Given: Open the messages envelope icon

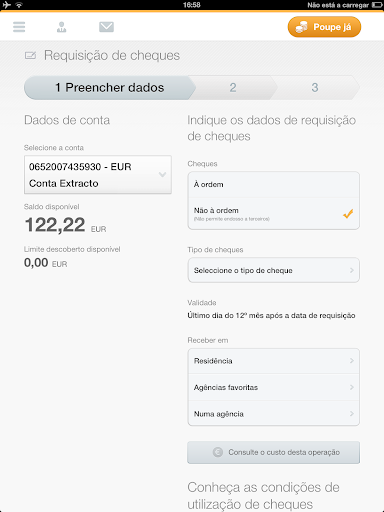Looking at the screenshot, I should [x=106, y=27].
